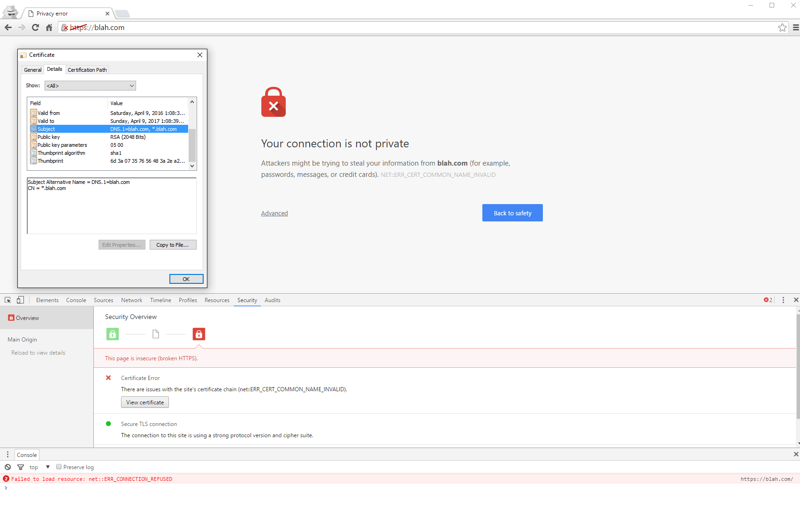Click the home icon in toolbar
Screen dimensions: 800x532
click(x=49, y=28)
